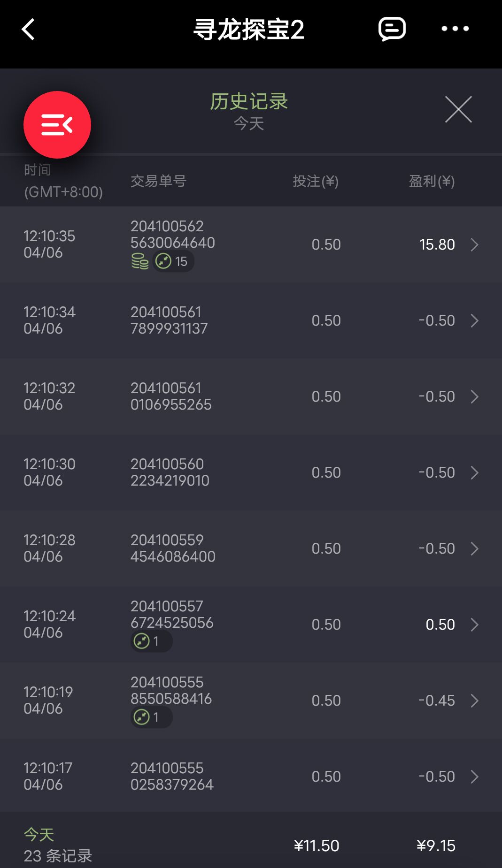Select transaction number 2041005610106955265

click(x=171, y=396)
